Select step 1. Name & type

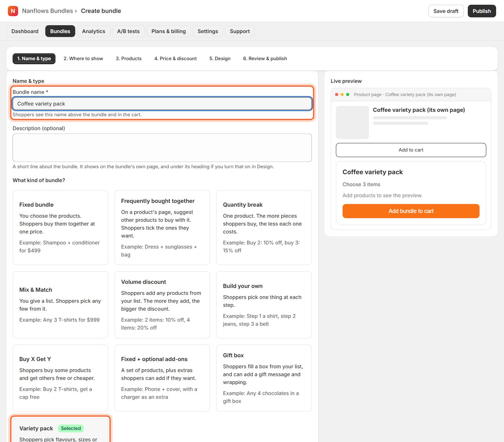coord(34,59)
